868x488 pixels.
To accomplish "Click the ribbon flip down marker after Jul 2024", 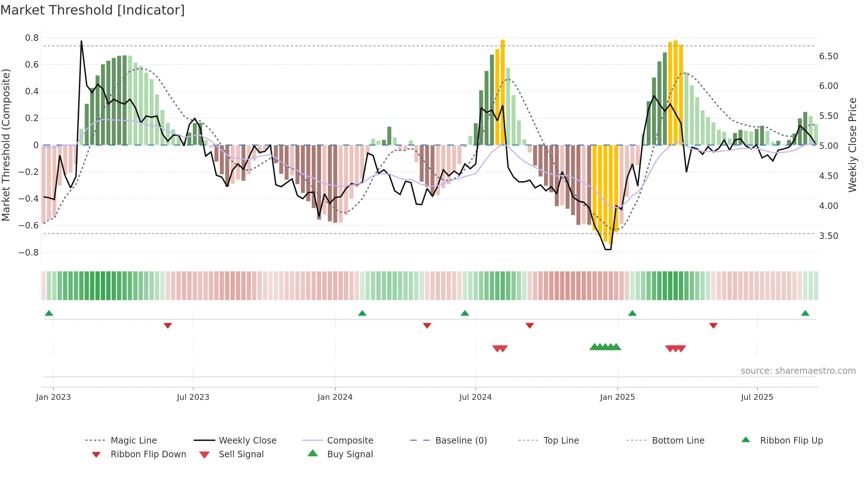I will point(530,326).
